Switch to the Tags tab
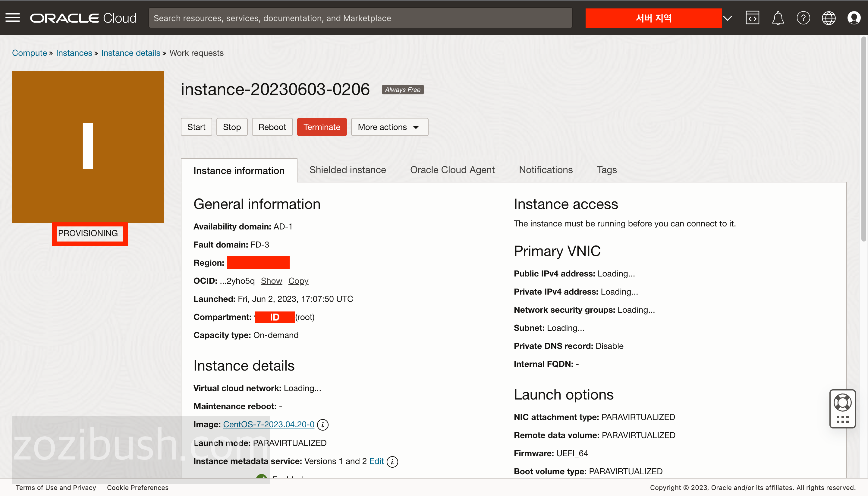The width and height of the screenshot is (868, 496). tap(606, 170)
